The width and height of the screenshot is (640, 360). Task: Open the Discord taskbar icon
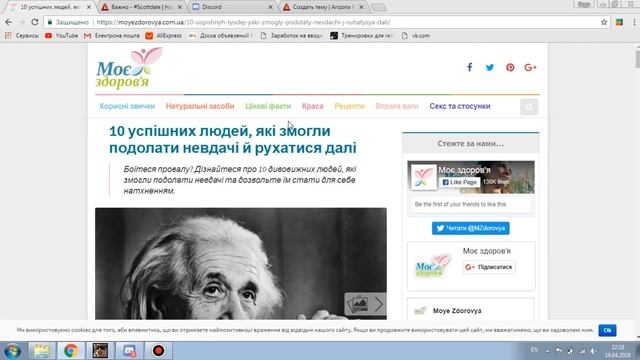click(x=129, y=351)
